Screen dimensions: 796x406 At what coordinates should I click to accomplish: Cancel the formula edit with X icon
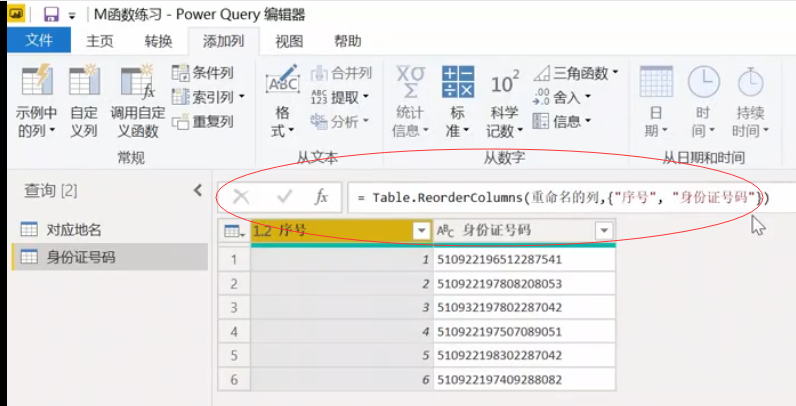click(x=241, y=196)
